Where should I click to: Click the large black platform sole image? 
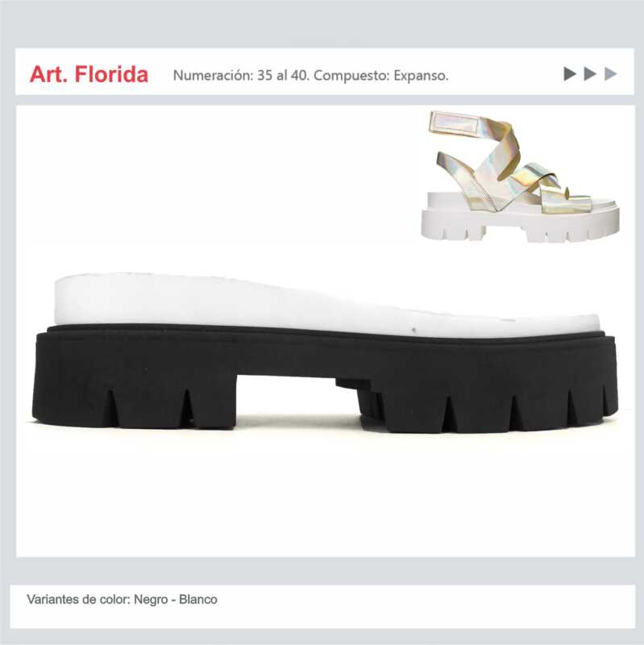click(x=325, y=378)
